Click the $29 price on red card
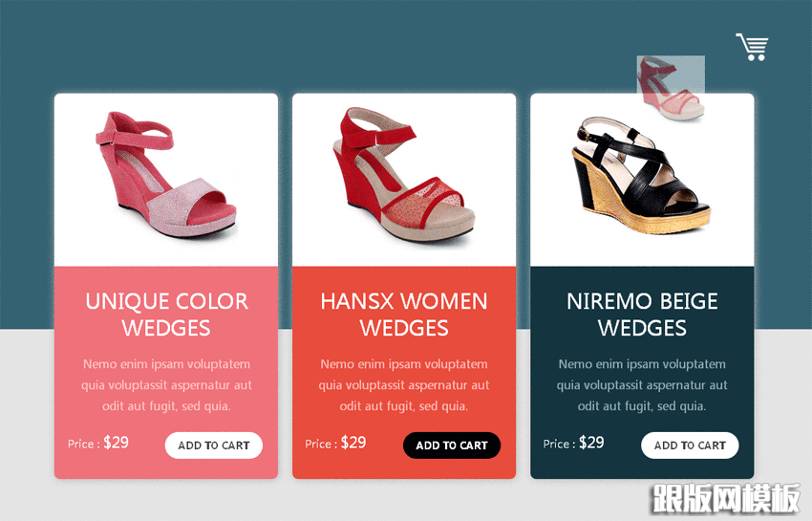Screen dimensions: 812x521 pos(353,443)
